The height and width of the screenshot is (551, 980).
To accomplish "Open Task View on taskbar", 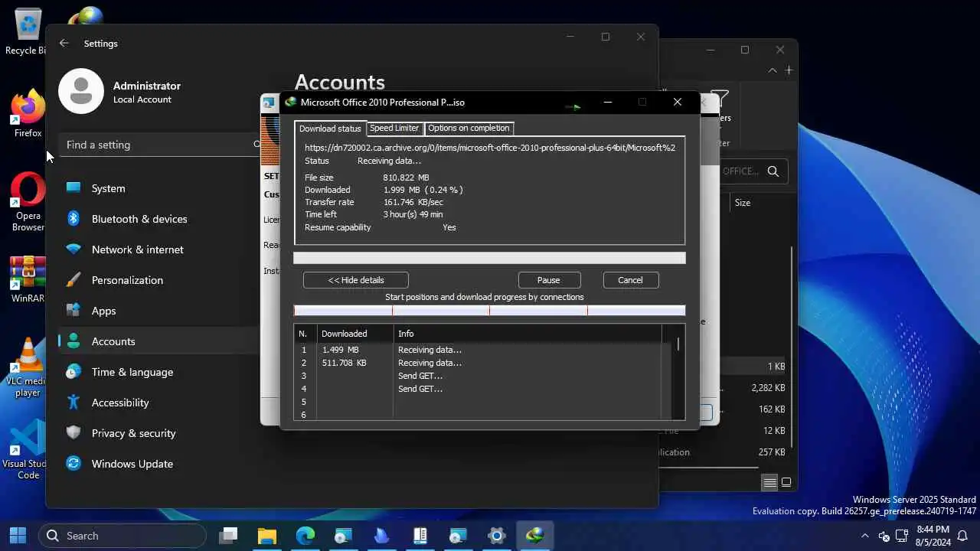I will point(227,536).
